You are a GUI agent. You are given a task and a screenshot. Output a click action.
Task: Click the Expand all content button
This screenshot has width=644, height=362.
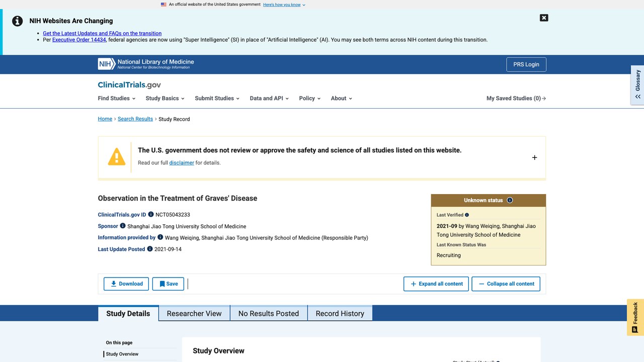click(436, 284)
